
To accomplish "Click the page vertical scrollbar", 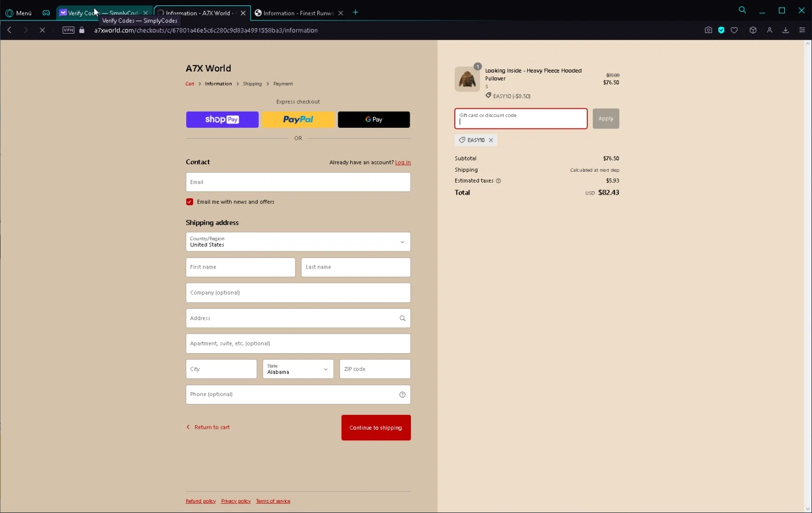I will [x=808, y=276].
